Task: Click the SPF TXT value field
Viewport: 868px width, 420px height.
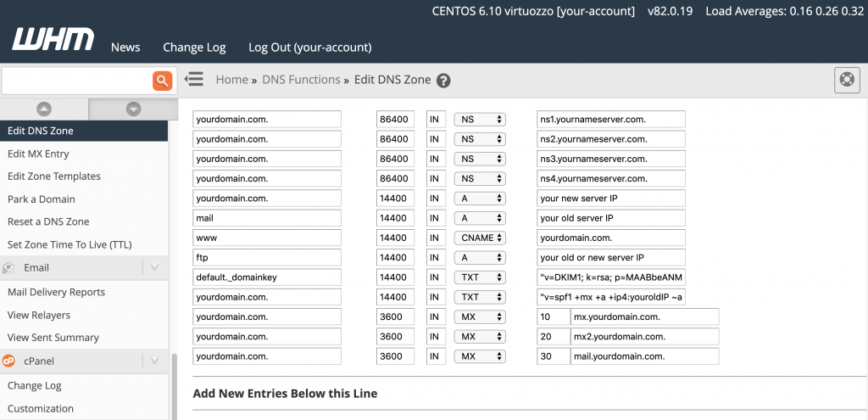Action: (x=611, y=298)
